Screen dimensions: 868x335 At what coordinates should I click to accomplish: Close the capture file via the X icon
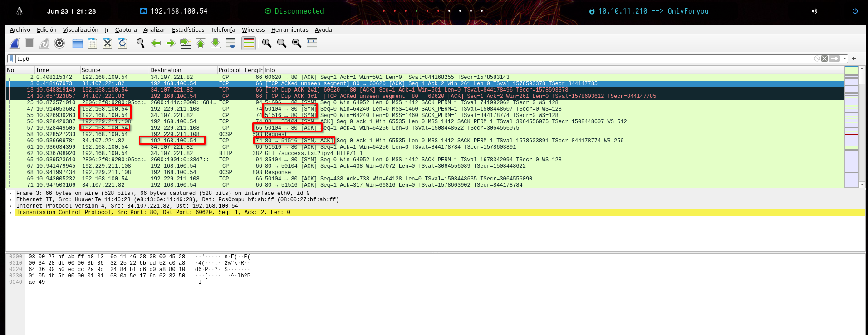(x=108, y=43)
